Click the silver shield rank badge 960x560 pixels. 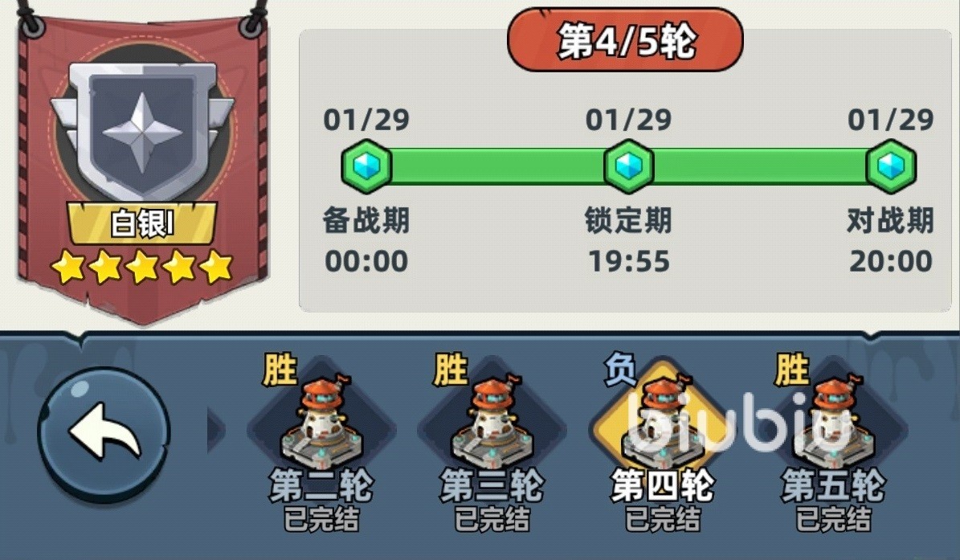tap(143, 129)
